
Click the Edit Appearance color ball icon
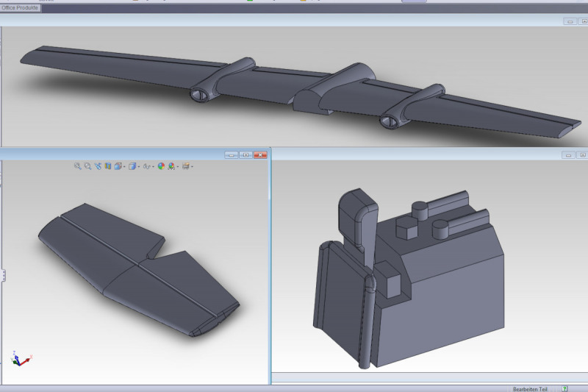[x=161, y=166]
